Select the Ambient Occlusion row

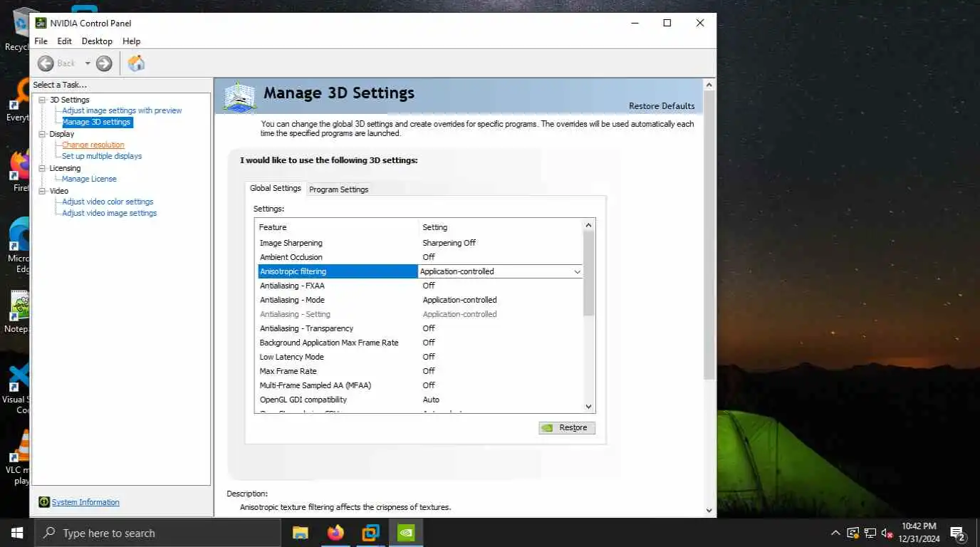(x=419, y=257)
